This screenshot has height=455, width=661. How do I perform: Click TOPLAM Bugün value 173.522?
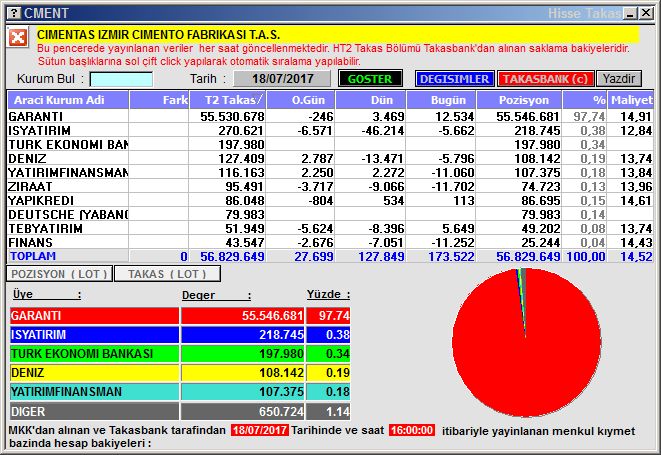click(x=451, y=256)
